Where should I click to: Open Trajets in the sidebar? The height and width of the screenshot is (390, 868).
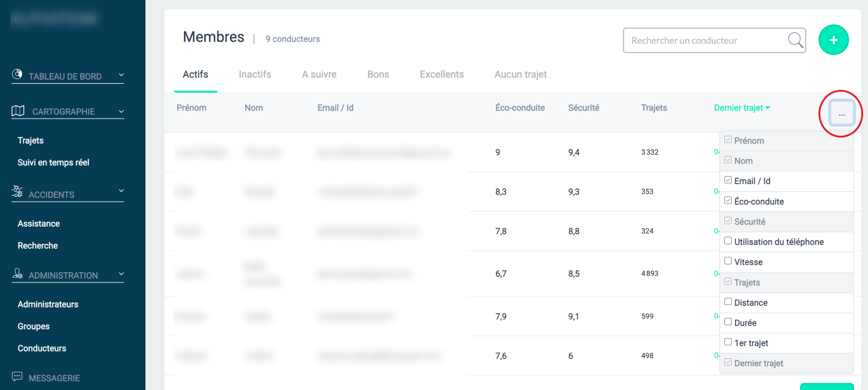tap(31, 140)
